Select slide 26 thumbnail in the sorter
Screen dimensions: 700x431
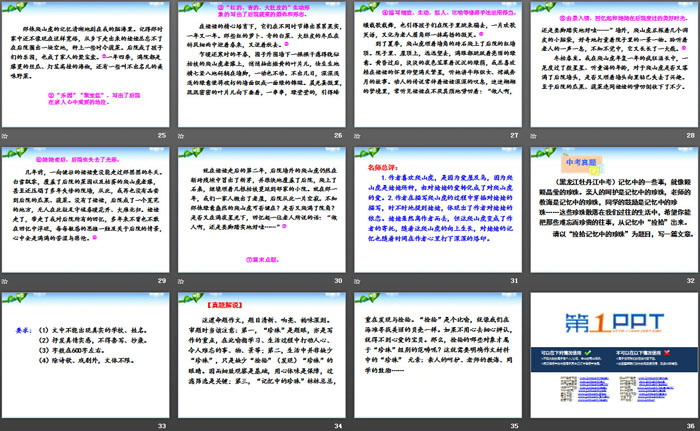[262, 64]
